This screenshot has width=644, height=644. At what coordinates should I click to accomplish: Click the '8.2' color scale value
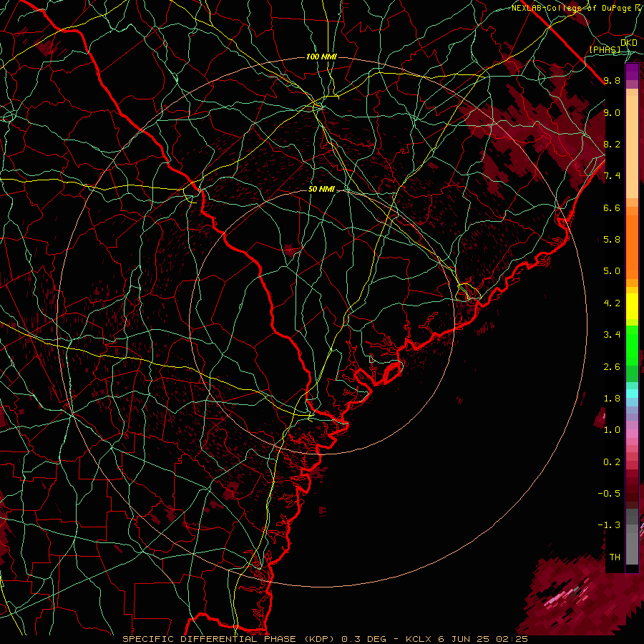point(612,144)
